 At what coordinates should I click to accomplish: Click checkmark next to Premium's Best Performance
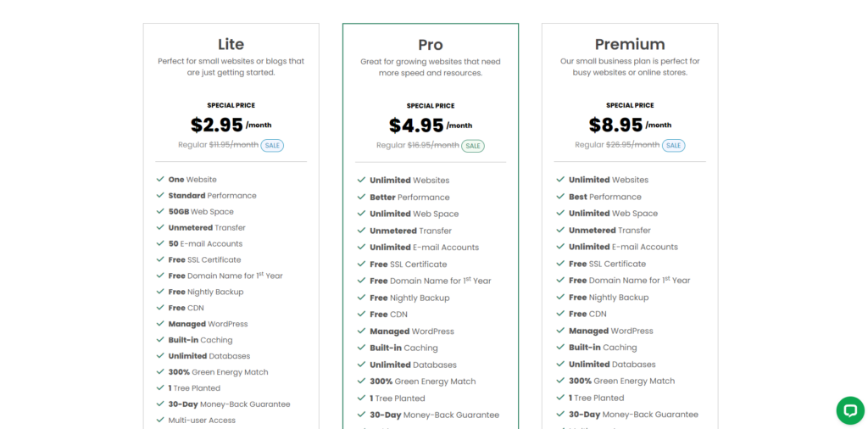(560, 197)
